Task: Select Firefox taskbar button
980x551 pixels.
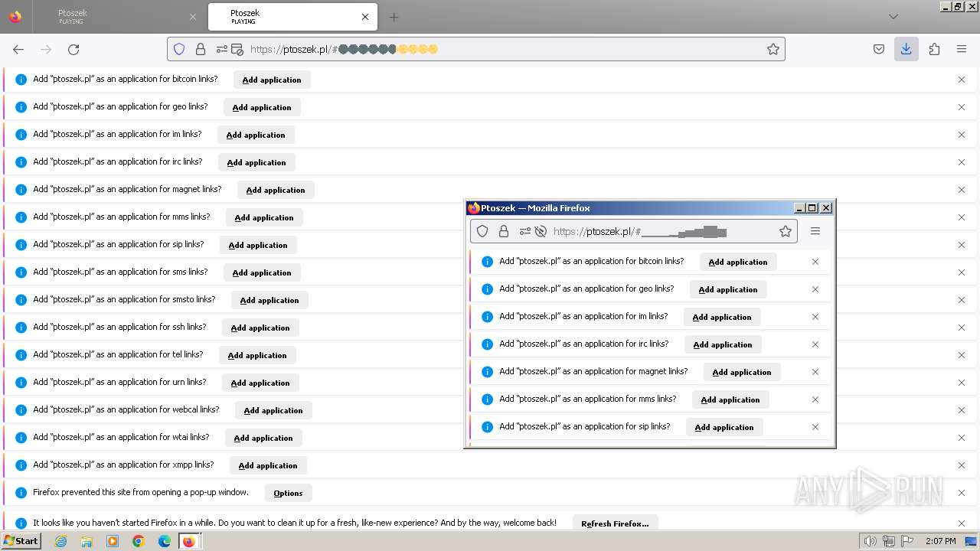Action: pos(189,541)
